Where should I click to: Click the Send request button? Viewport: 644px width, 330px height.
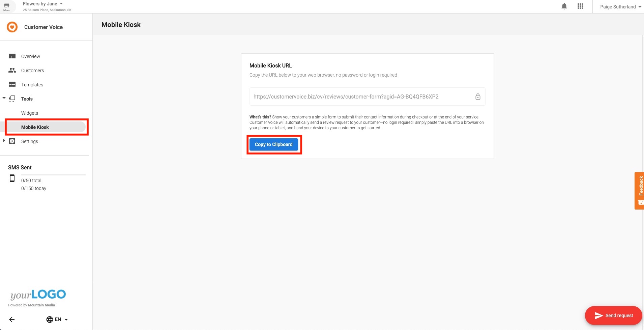(613, 315)
